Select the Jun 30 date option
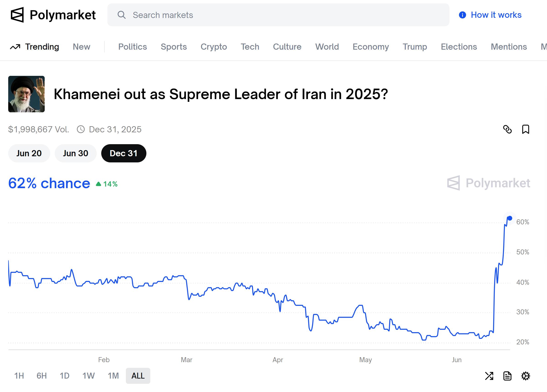This screenshot has height=392, width=547. point(75,153)
